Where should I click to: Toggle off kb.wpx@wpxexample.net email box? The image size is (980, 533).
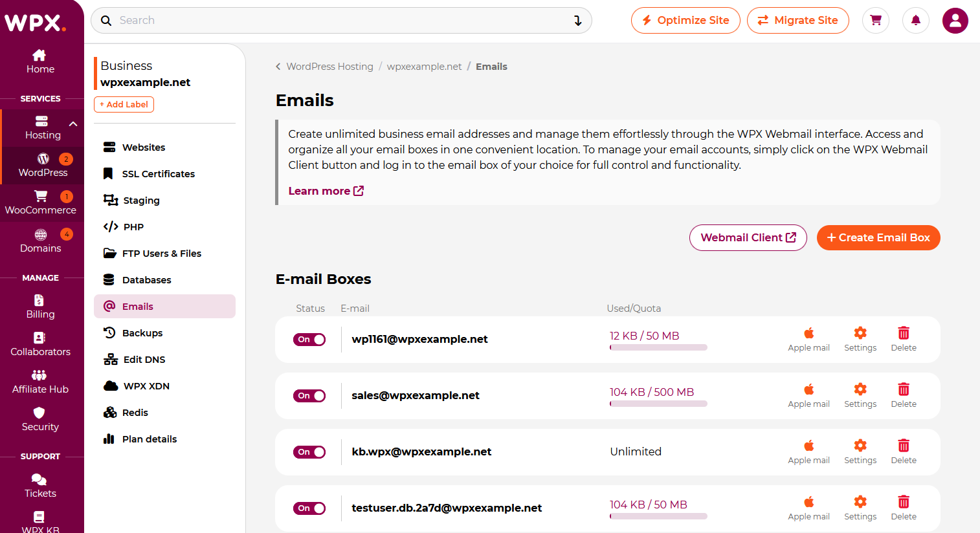coord(309,452)
